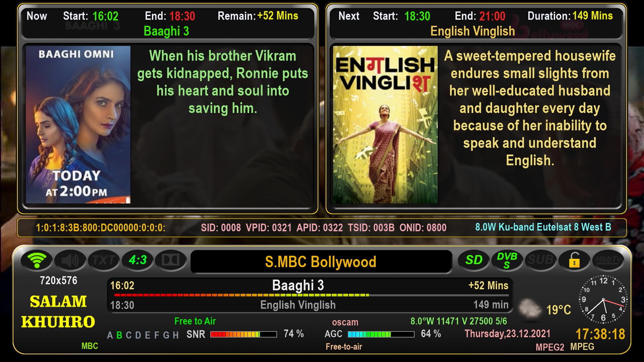
Task: Open the Baaghi Omni poster thumbnail
Action: pyautogui.click(x=78, y=125)
